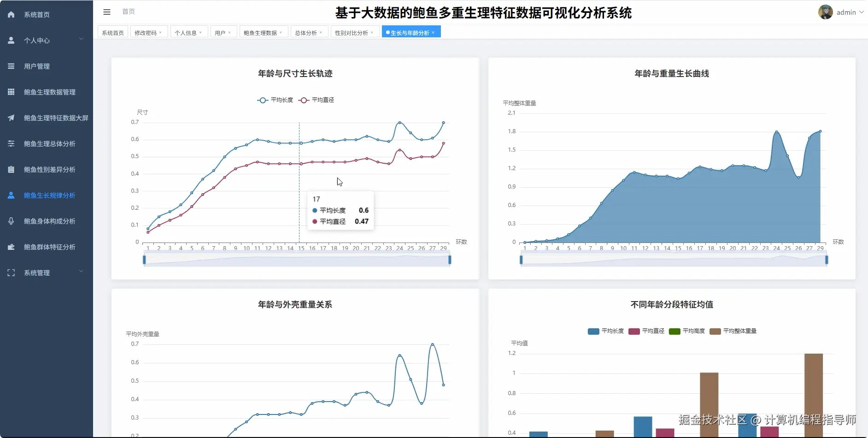The width and height of the screenshot is (868, 438).
Task: Close the 总体分析 tab
Action: pos(321,33)
